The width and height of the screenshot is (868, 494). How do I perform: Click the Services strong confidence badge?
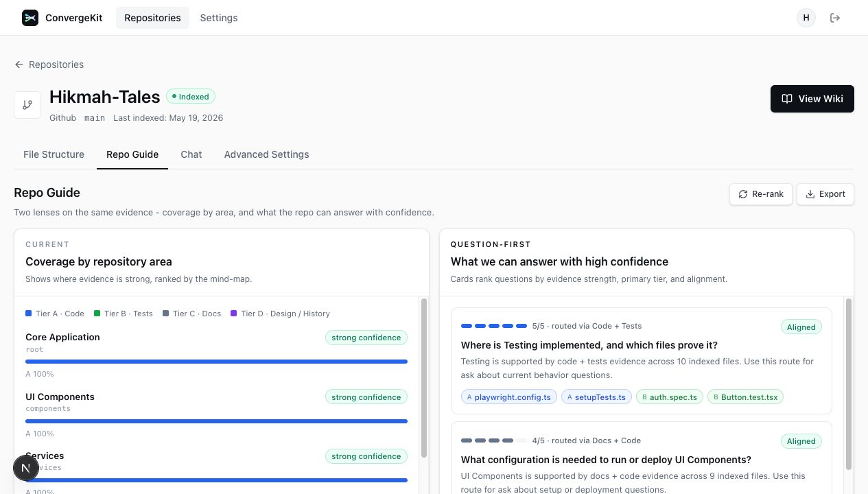tap(366, 456)
